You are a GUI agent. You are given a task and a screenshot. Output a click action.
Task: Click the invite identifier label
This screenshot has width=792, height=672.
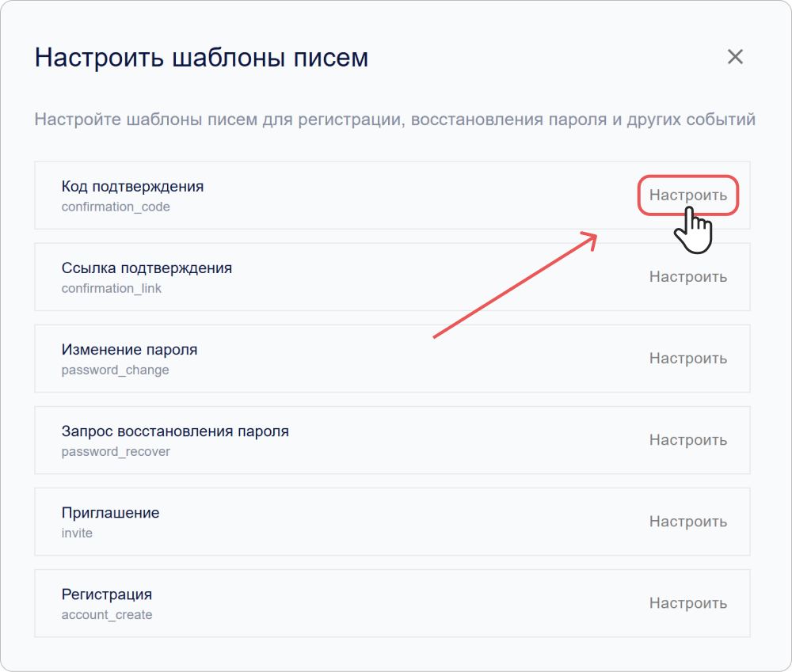click(x=76, y=533)
